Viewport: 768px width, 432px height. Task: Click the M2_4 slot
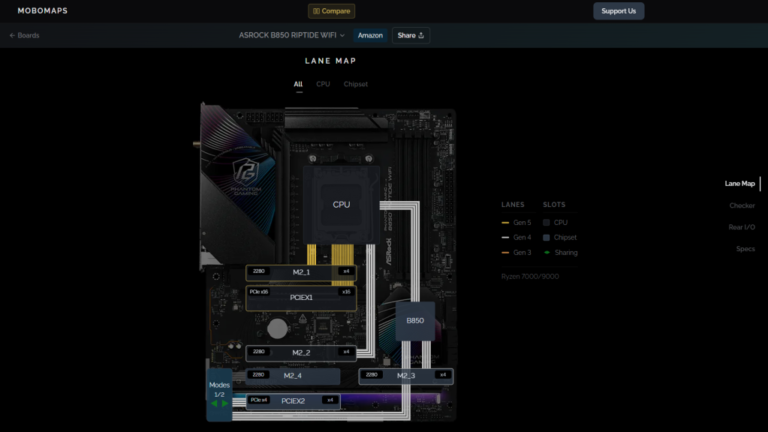coord(293,376)
